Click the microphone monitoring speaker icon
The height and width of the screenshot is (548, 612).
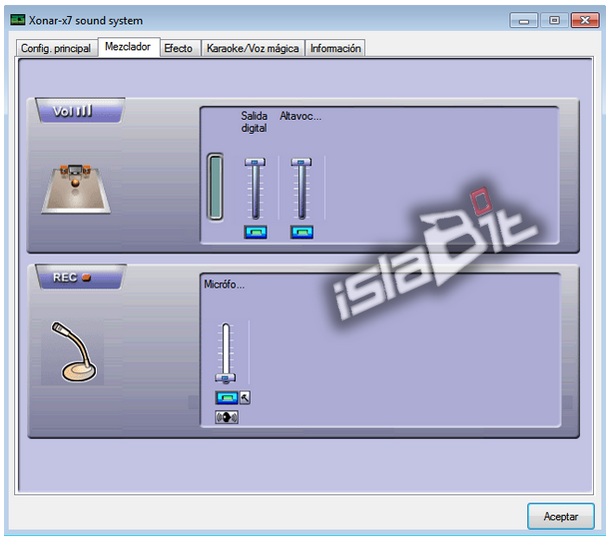(x=227, y=417)
